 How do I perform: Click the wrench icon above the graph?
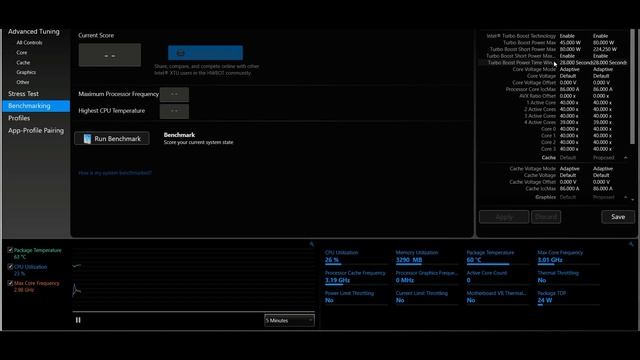[x=311, y=244]
